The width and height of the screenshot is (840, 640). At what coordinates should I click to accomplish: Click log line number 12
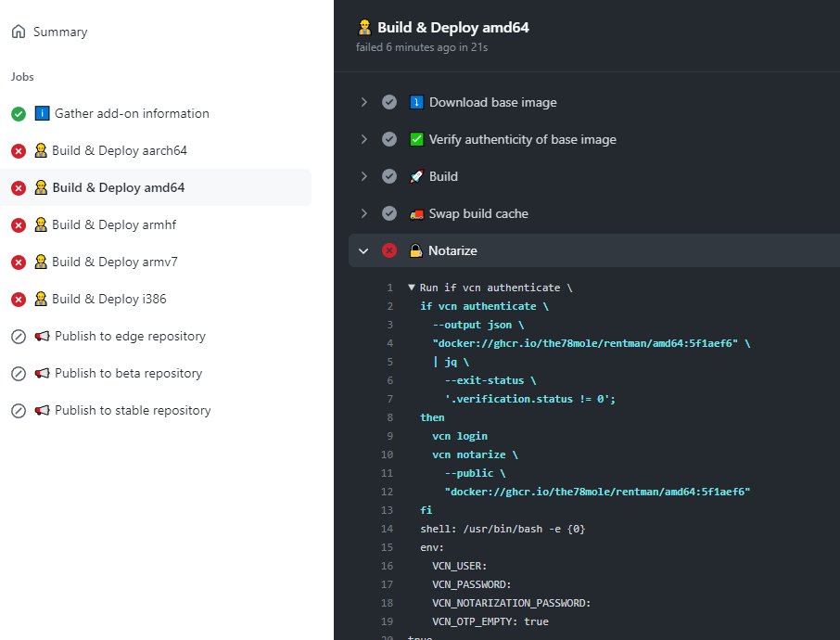click(388, 492)
